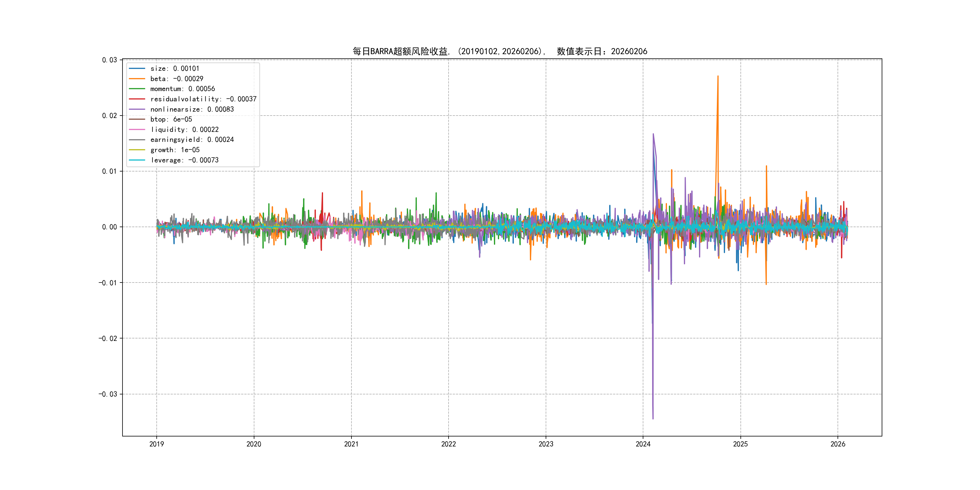
Task: Click the 0.03 y-axis tick label
Action: 109,60
